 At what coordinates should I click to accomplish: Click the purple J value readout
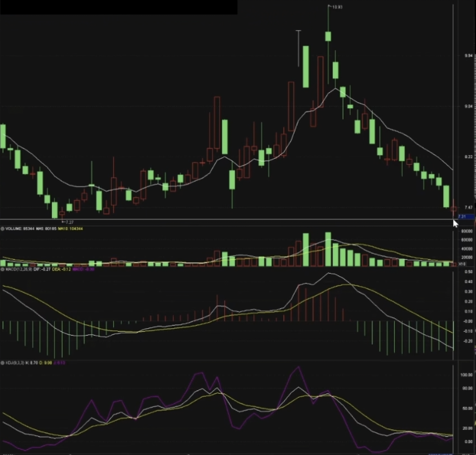(x=59, y=363)
